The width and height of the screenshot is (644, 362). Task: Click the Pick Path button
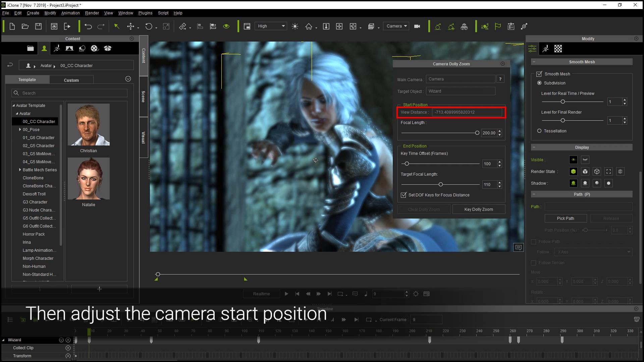566,218
